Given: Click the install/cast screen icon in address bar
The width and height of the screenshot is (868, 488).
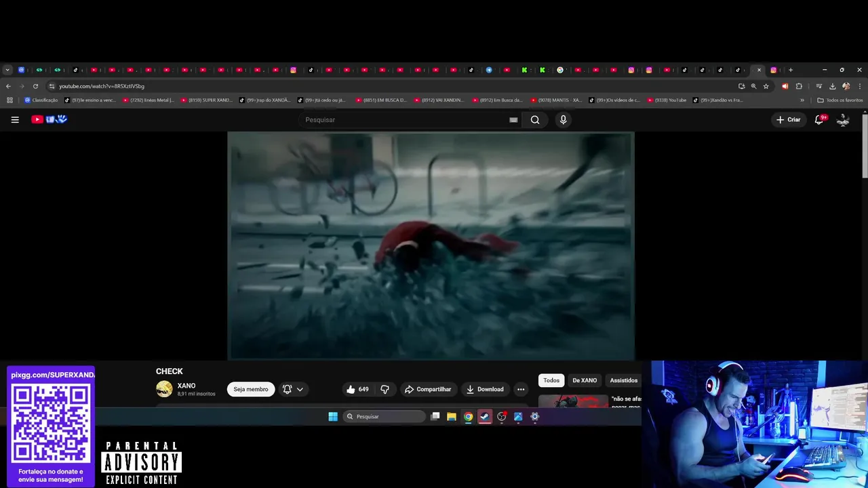Looking at the screenshot, I should [x=741, y=86].
